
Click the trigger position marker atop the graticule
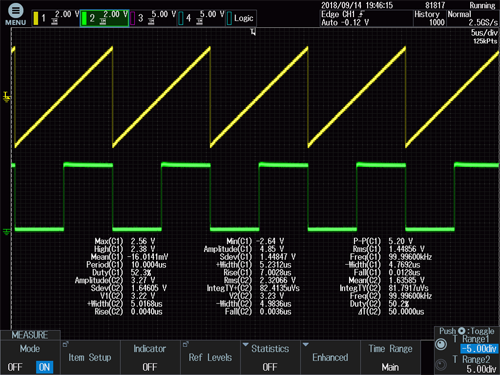point(253,32)
